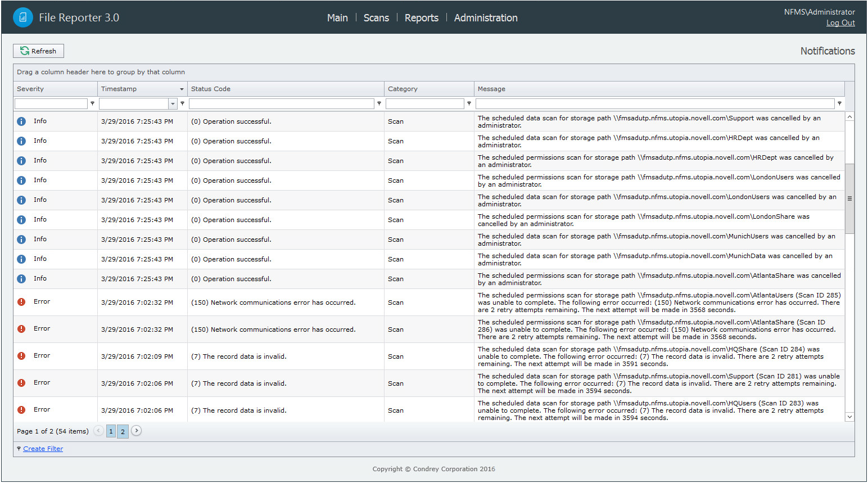
Task: Open the Timestamp filter date dropdown
Action: 173,104
